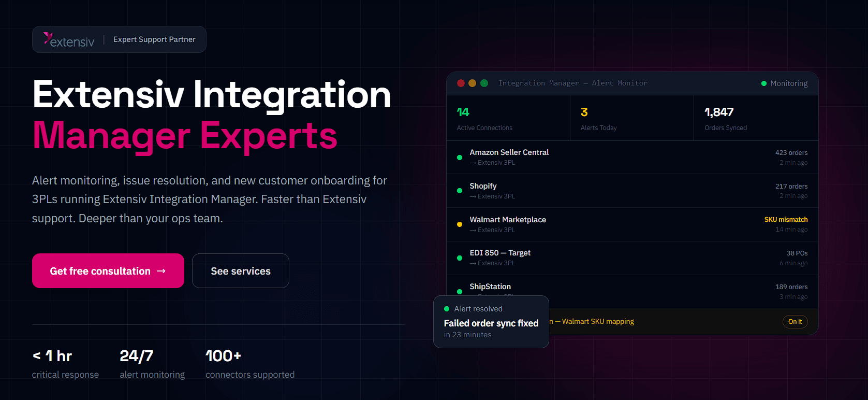868x400 pixels.
Task: Select the EDI 850 — Target connection
Action: coord(500,253)
